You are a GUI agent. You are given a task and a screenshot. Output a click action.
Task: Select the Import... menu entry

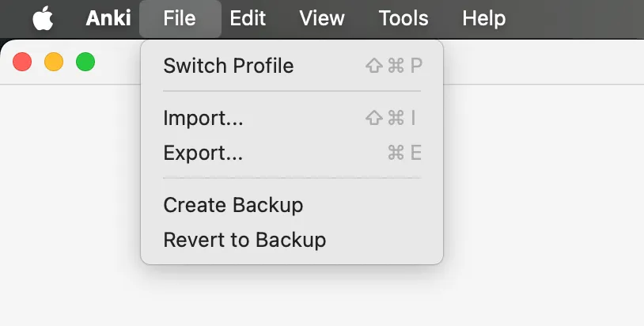(x=203, y=119)
